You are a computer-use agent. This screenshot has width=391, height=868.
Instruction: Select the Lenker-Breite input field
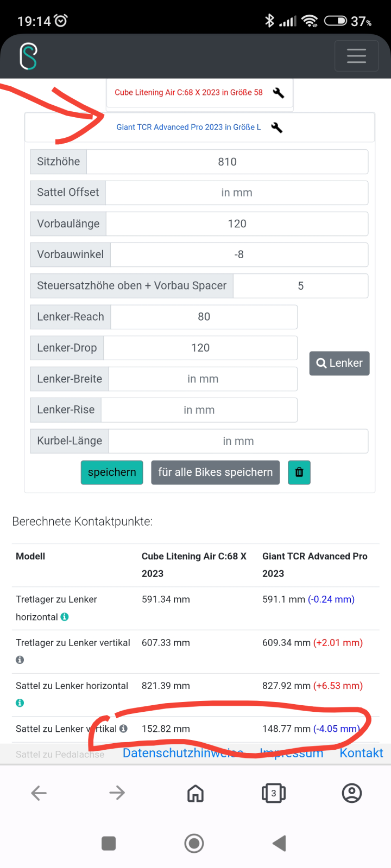[203, 379]
